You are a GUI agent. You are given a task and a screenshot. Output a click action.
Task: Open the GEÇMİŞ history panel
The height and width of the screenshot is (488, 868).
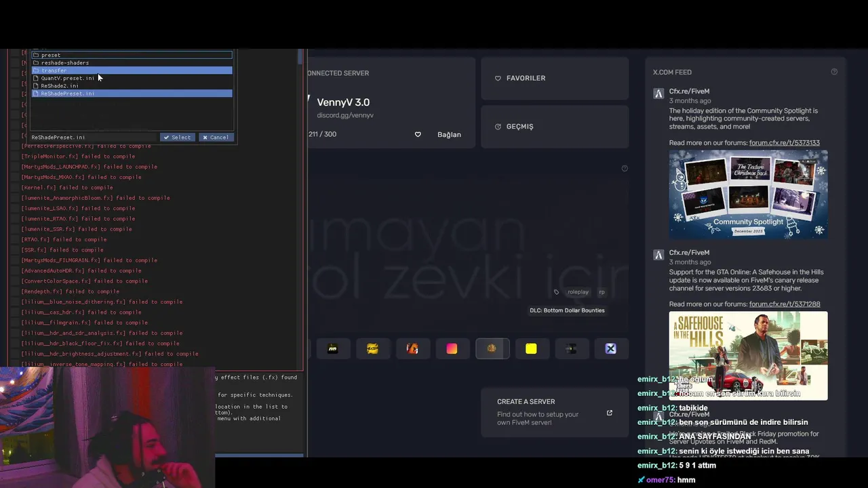tap(555, 127)
